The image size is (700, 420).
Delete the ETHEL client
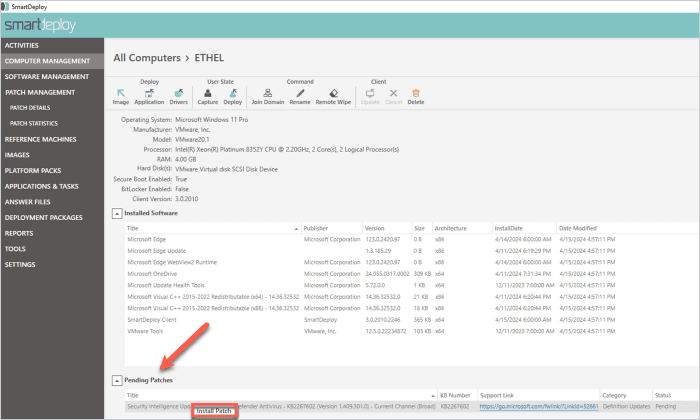click(416, 96)
